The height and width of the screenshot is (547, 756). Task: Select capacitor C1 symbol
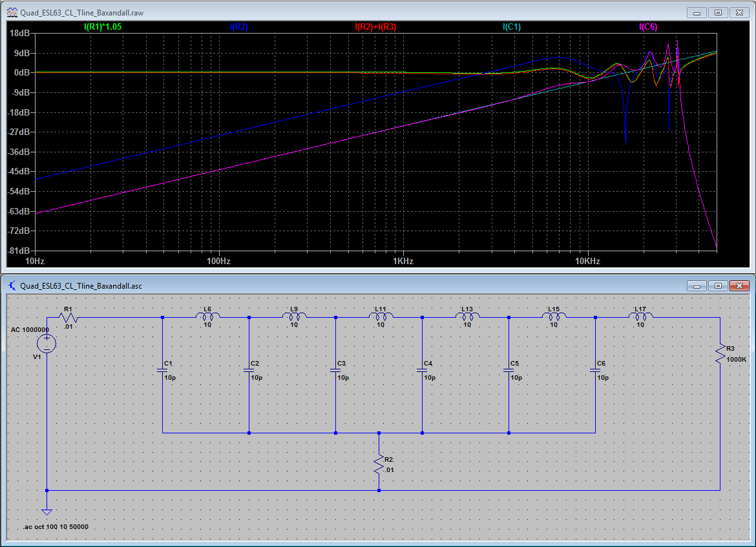pos(162,371)
